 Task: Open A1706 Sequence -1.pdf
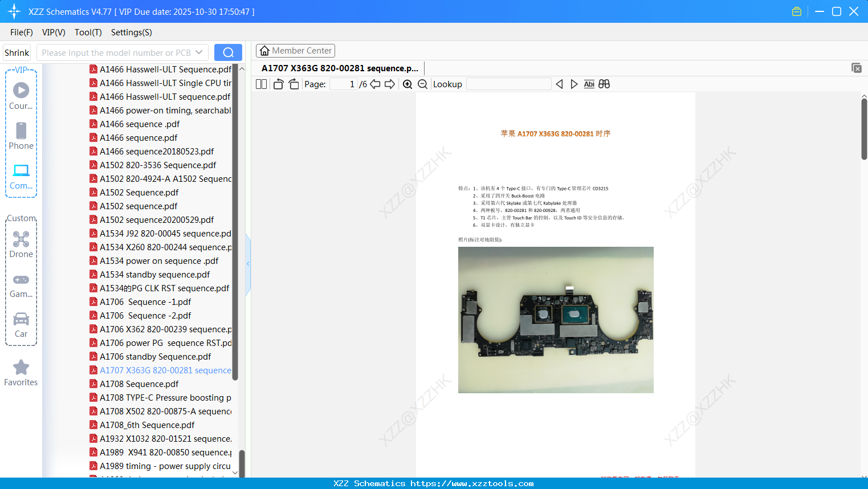[x=140, y=302]
